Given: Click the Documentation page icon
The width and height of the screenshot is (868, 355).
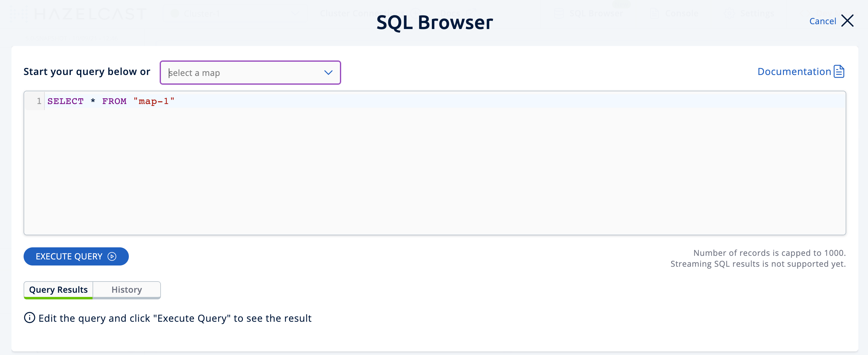Looking at the screenshot, I should (x=839, y=71).
